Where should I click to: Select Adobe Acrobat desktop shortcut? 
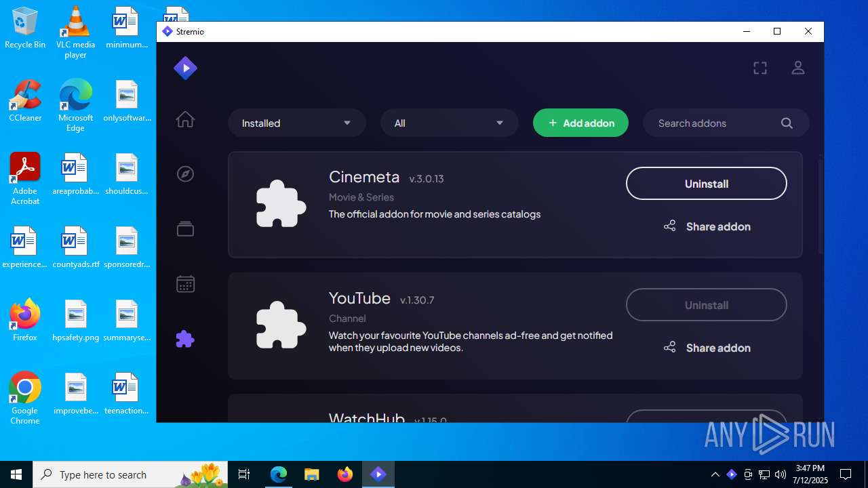coord(25,179)
